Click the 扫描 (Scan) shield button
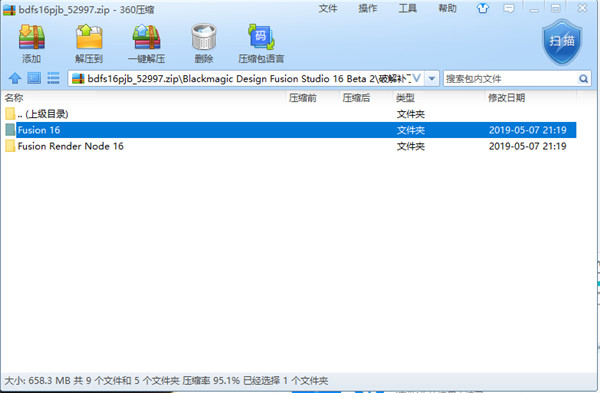 pyautogui.click(x=562, y=42)
